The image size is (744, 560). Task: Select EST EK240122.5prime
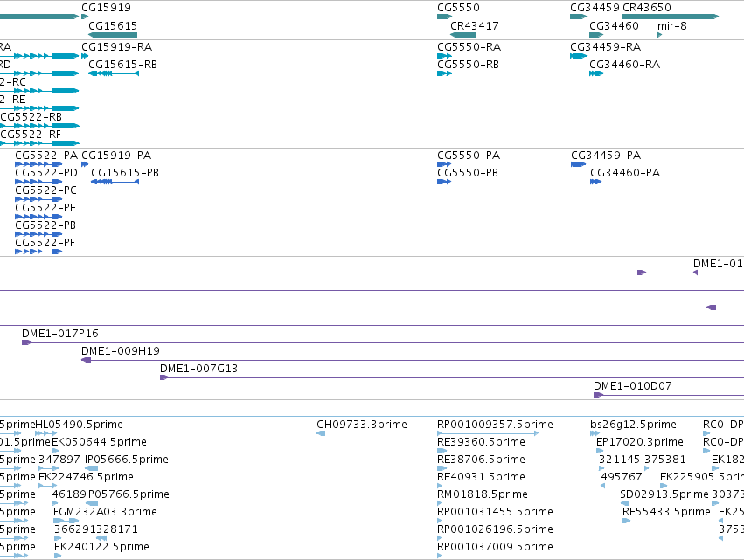pos(101,547)
